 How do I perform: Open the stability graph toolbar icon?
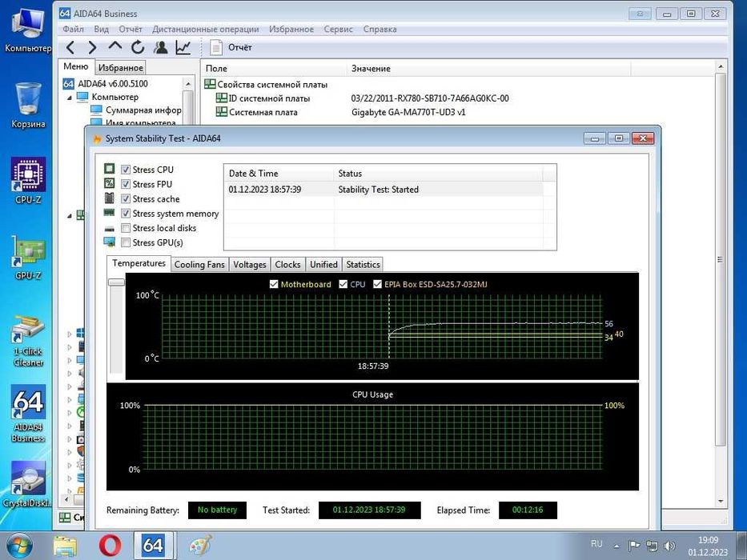click(x=183, y=47)
